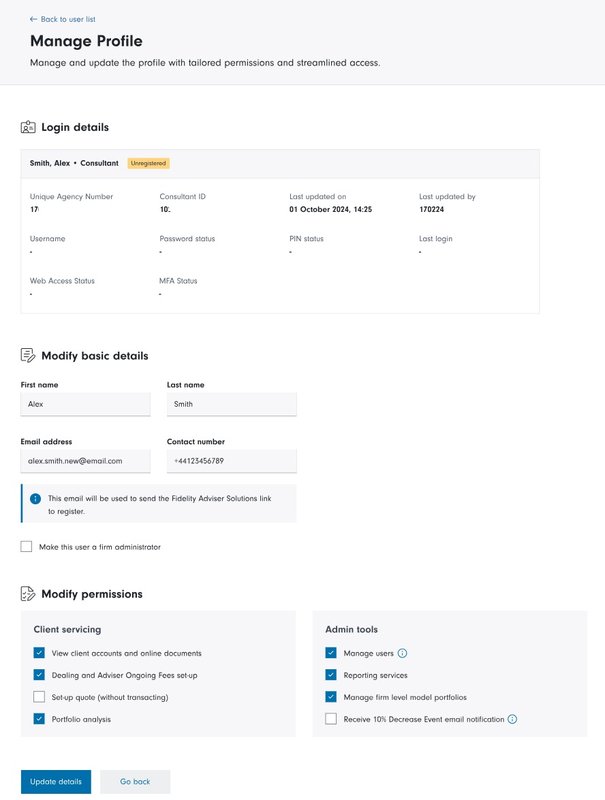Click info icon beside Decrease Event notification
Screen dimensions: 605x800
pyautogui.click(x=513, y=719)
